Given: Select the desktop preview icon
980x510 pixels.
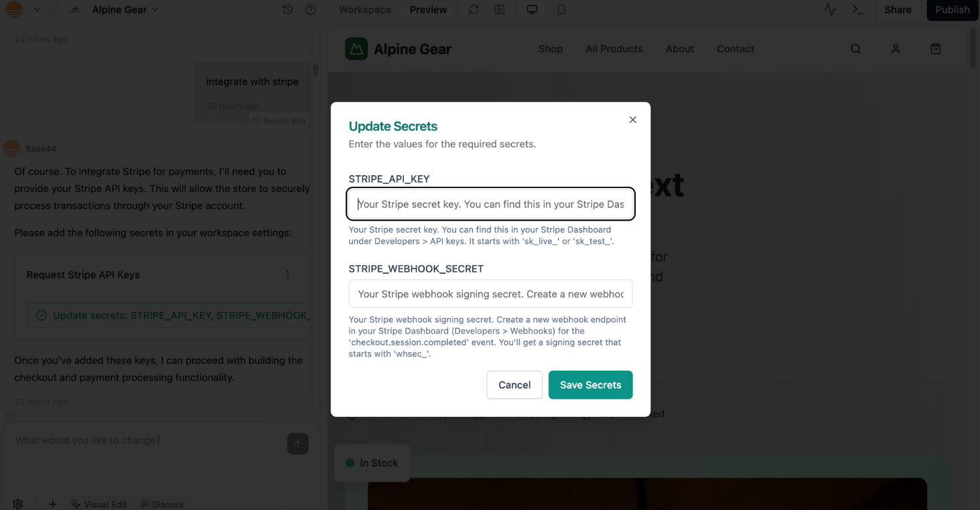Looking at the screenshot, I should click(x=532, y=10).
